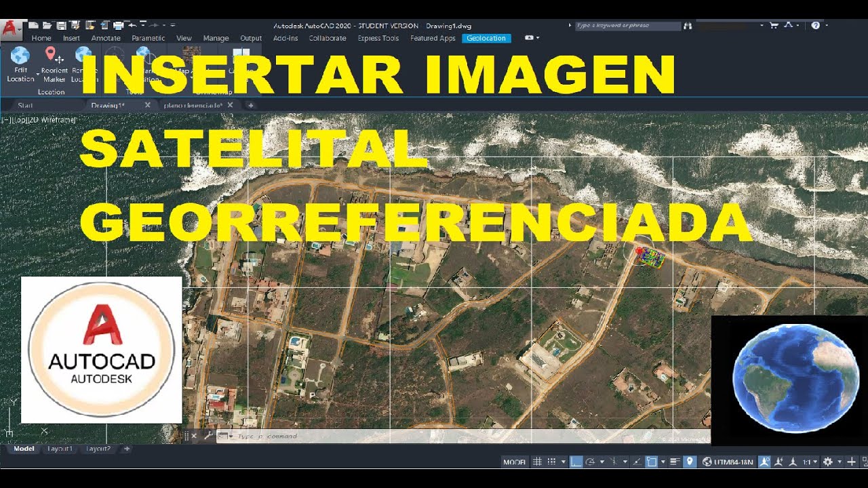
Task: Expand the workspace gear dropdown arrow
Action: point(840,462)
